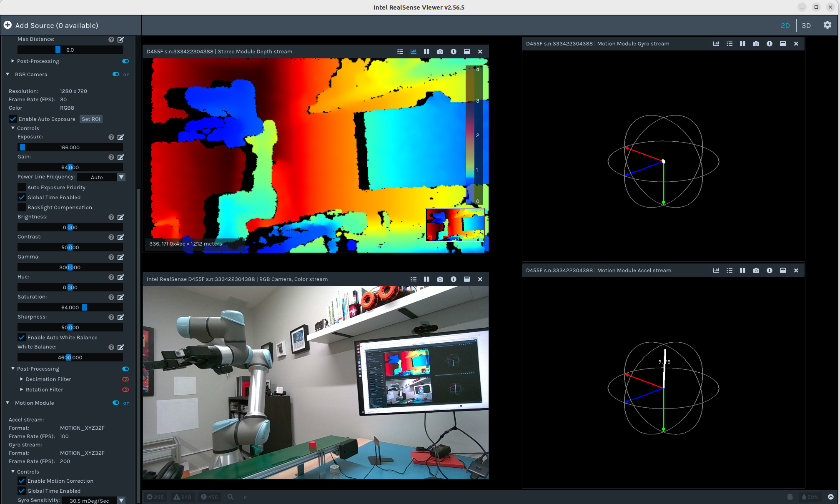Image resolution: width=840 pixels, height=504 pixels.
Task: Show info overlay for Gyro stream
Action: click(x=769, y=44)
